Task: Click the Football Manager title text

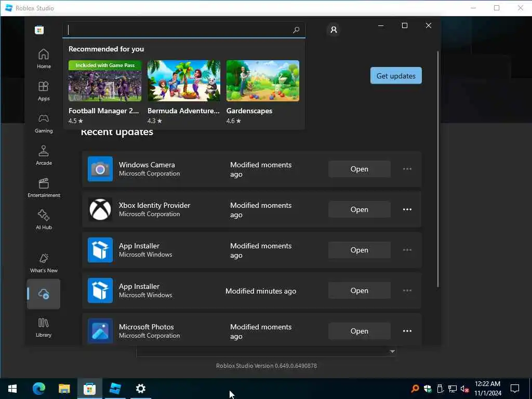Action: [103, 111]
